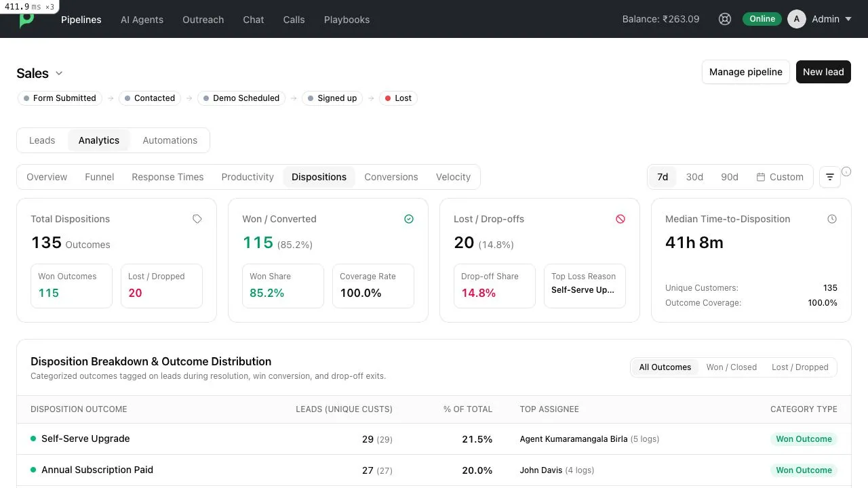Click the Form Submitted stage chip
This screenshot has height=488, width=868.
point(60,98)
